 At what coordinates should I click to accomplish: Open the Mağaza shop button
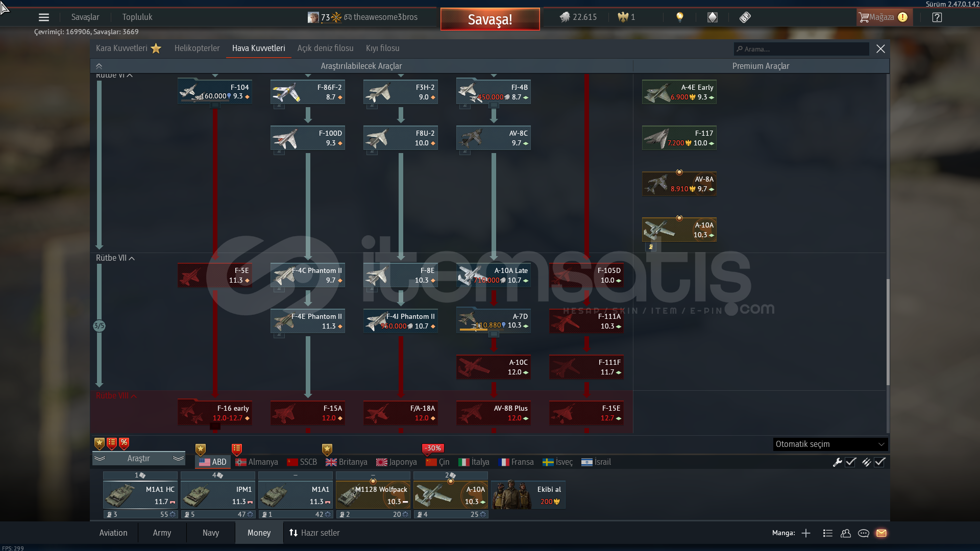tap(884, 17)
